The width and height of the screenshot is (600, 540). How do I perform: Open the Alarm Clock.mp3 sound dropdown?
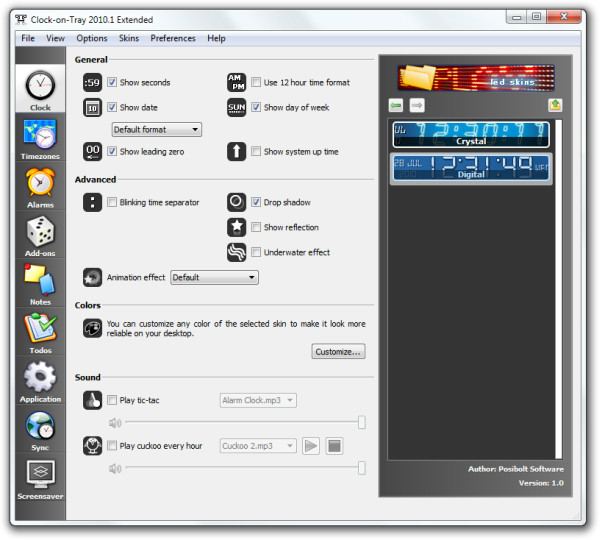(258, 400)
